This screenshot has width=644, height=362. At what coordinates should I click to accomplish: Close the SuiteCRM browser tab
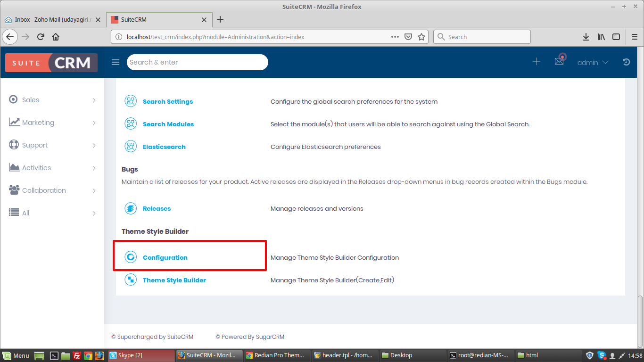(x=204, y=20)
